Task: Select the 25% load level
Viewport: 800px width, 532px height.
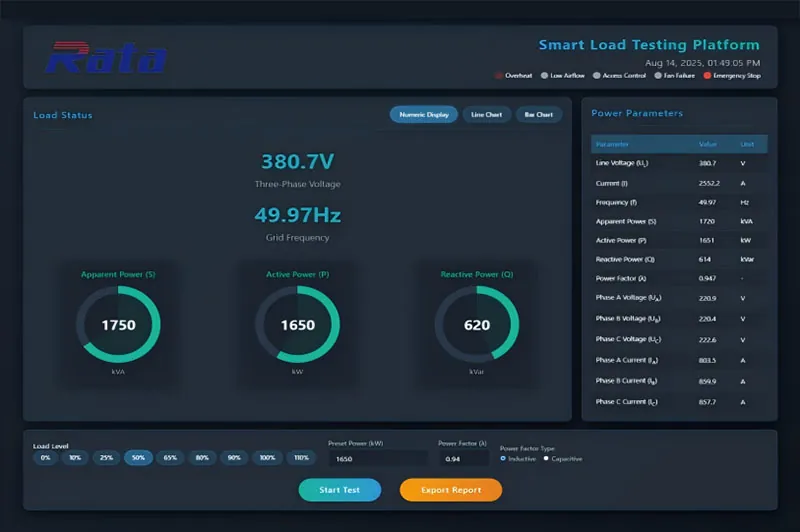Action: (x=106, y=458)
